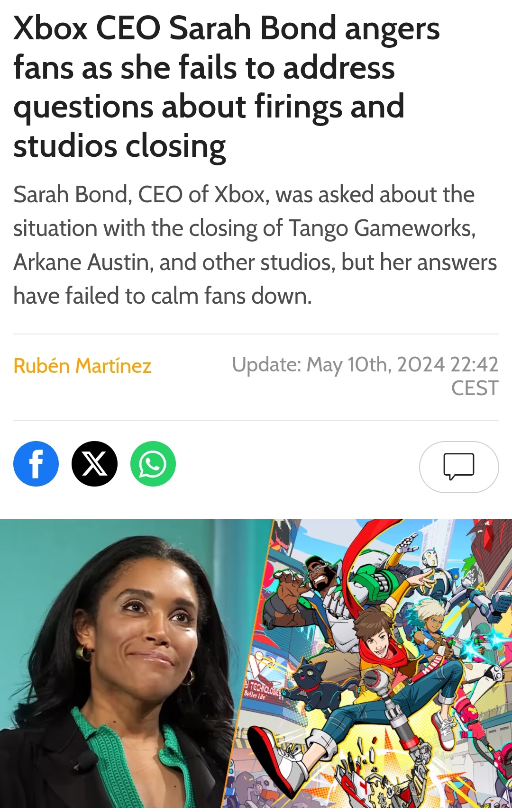Click the Technologies Better Life sign
This screenshot has width=512, height=812.
click(262, 689)
